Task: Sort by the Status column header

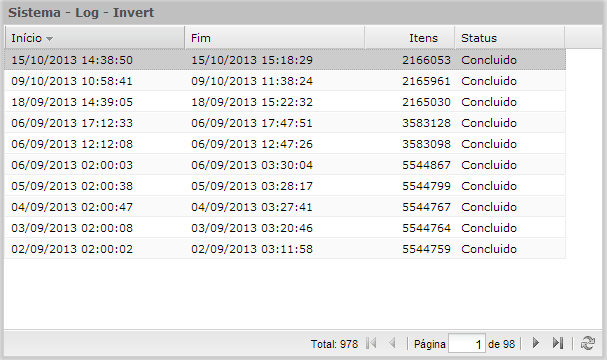Action: 509,38
